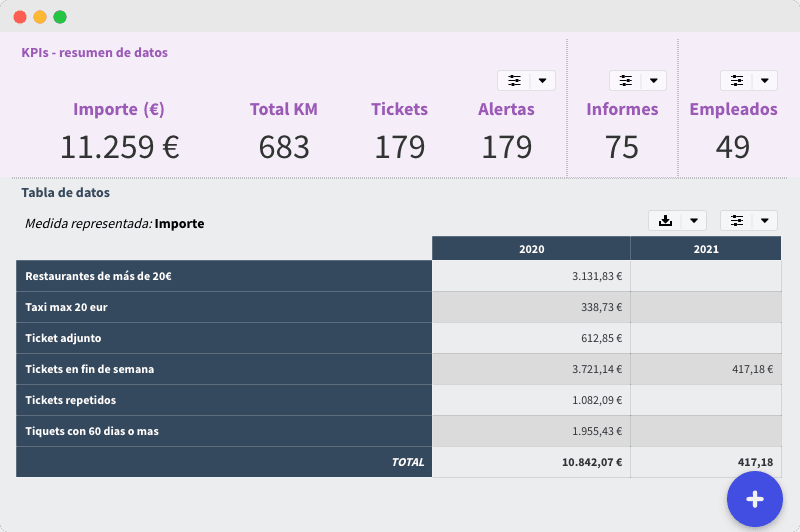Viewport: 800px width, 532px height.
Task: Click cell value 612,85 €
Action: pos(602,338)
